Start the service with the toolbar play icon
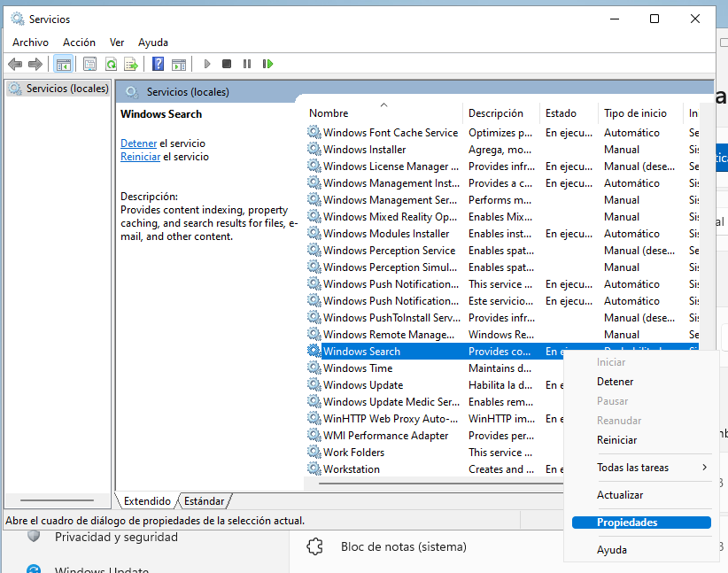Image resolution: width=728 pixels, height=573 pixels. tap(207, 64)
